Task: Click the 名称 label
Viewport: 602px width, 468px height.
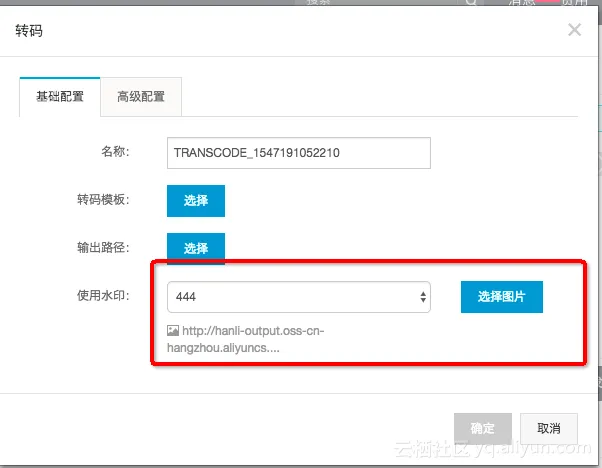Action: click(115, 151)
